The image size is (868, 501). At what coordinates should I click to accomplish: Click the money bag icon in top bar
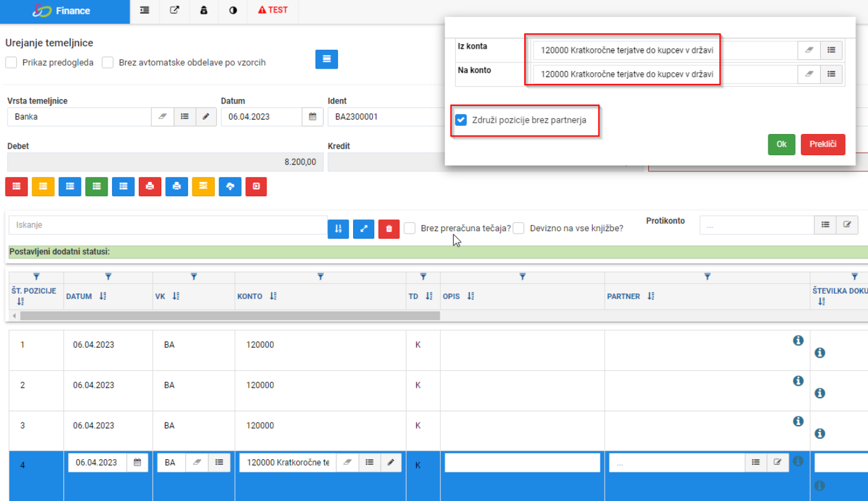tap(204, 11)
